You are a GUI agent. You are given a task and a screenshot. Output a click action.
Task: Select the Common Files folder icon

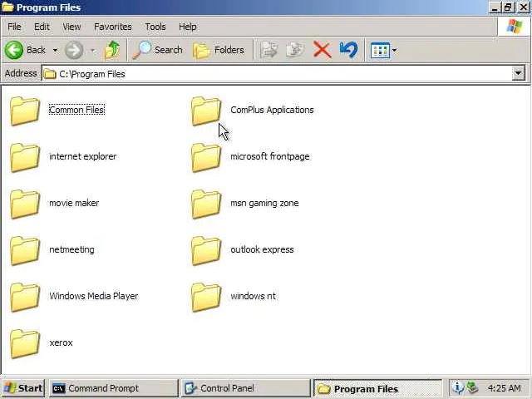(25, 111)
